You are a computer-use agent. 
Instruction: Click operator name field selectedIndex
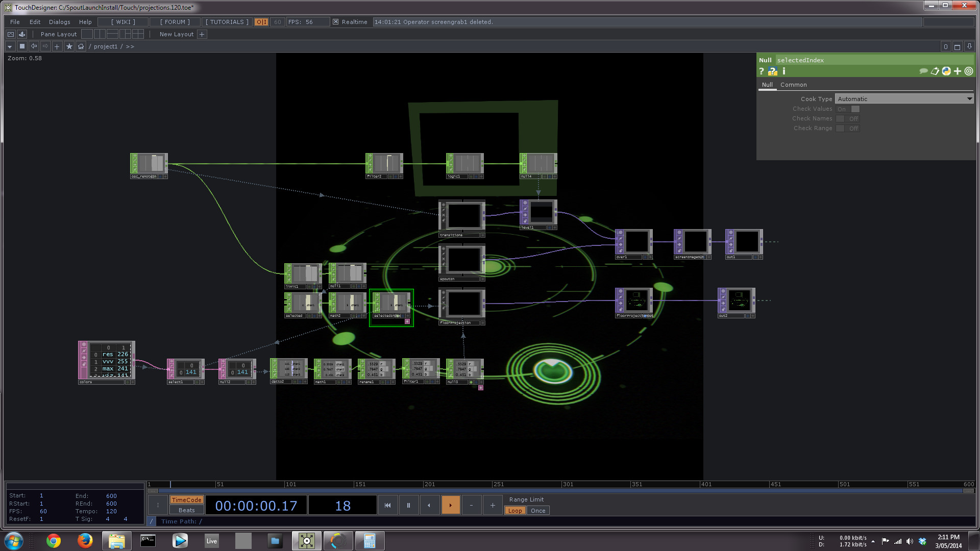[x=874, y=60]
